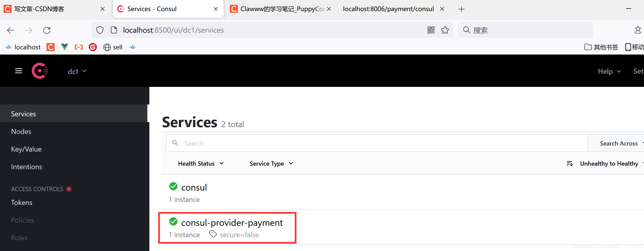Click the search magnifier in Services search bar

pos(175,143)
